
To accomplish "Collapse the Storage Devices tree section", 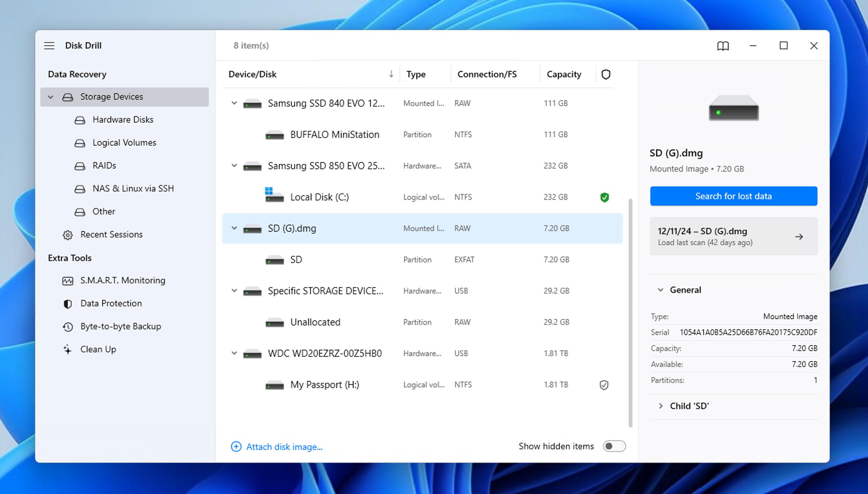I will (x=50, y=97).
